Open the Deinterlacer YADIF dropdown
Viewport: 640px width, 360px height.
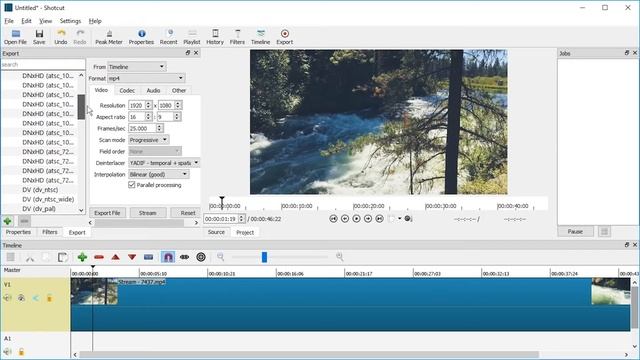coord(164,163)
